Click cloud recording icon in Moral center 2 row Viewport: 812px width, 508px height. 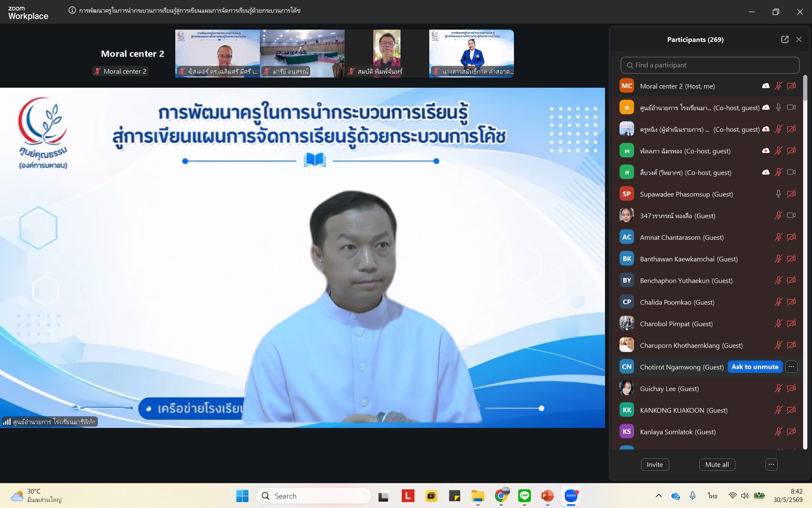pyautogui.click(x=766, y=86)
